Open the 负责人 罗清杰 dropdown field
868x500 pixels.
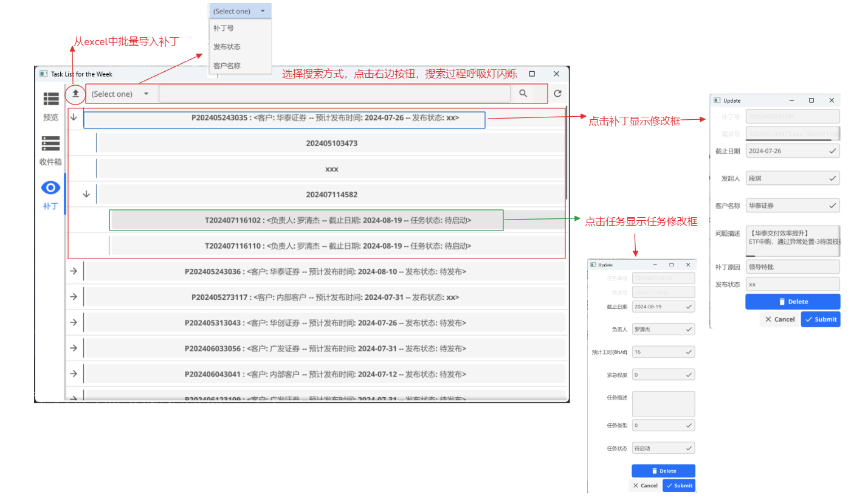pos(663,329)
